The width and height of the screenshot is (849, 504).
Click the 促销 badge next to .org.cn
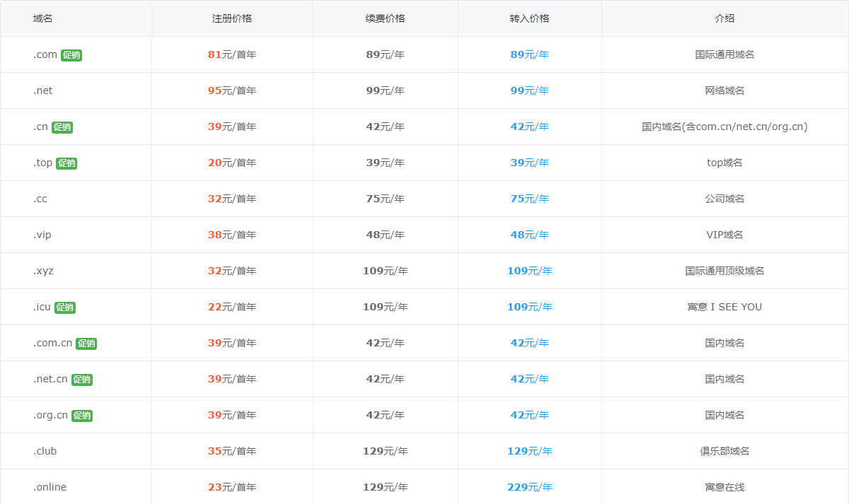[x=82, y=416]
